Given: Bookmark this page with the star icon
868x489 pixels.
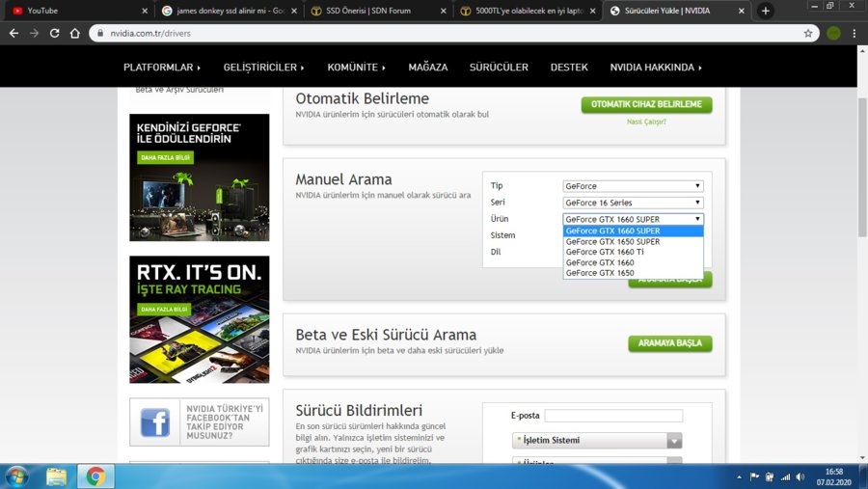Looking at the screenshot, I should tap(808, 33).
